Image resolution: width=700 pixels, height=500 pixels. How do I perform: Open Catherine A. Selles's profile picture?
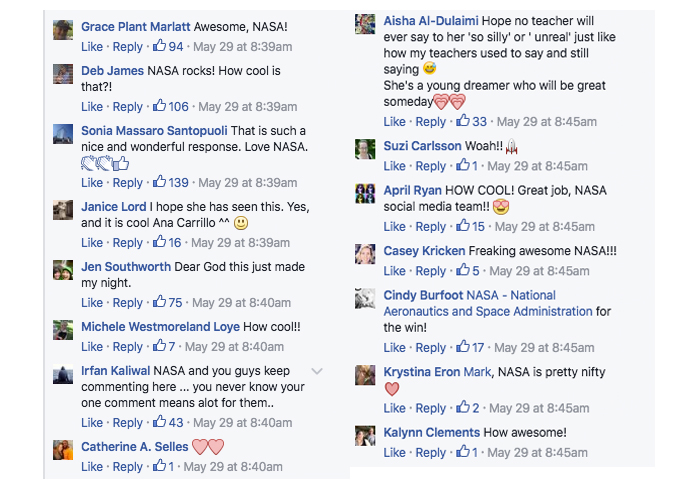point(63,450)
